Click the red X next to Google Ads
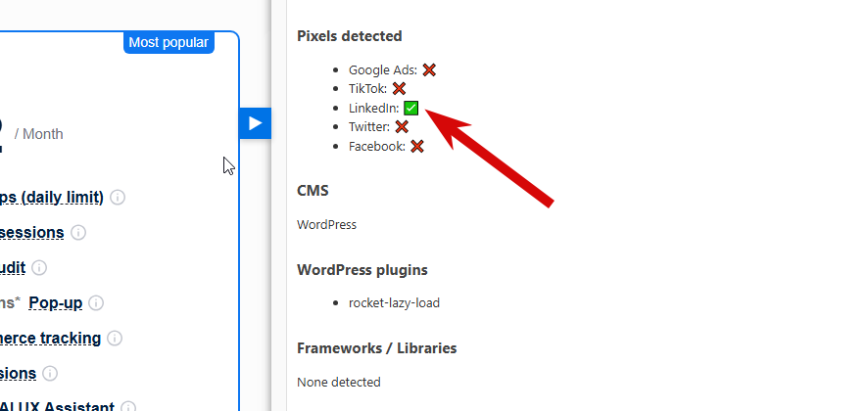868x411 pixels. click(429, 69)
